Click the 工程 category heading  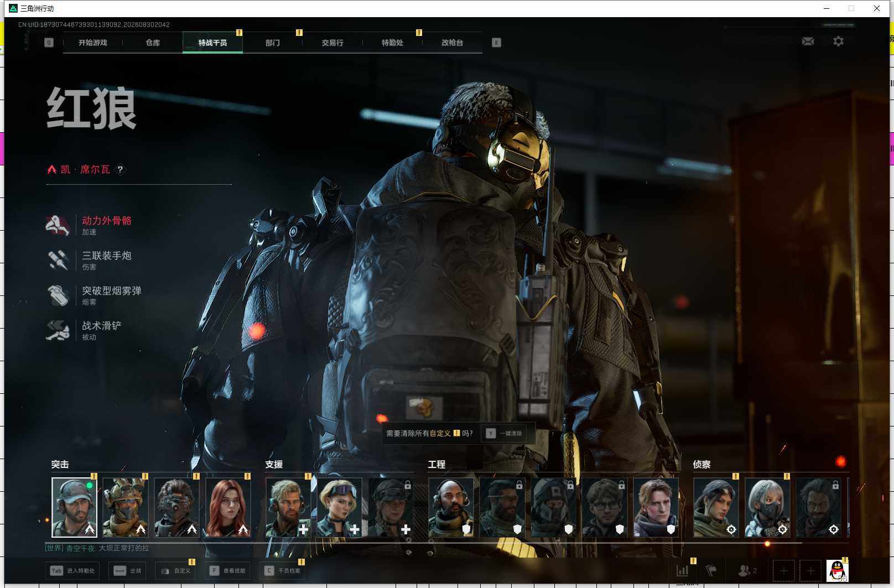point(436,465)
